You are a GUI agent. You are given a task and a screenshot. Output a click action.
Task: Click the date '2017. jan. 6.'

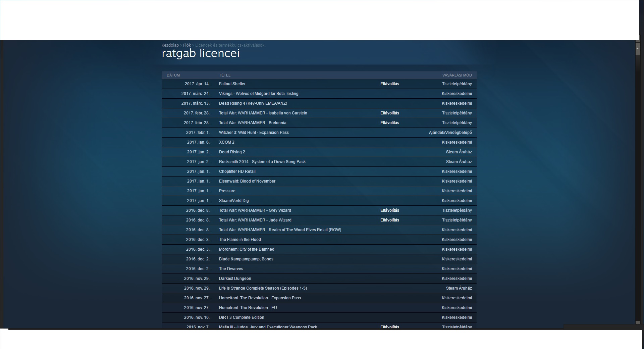(198, 142)
